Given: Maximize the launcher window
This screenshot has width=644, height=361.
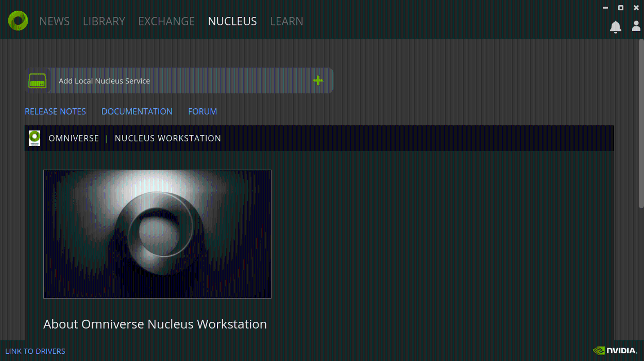Looking at the screenshot, I should click(621, 8).
